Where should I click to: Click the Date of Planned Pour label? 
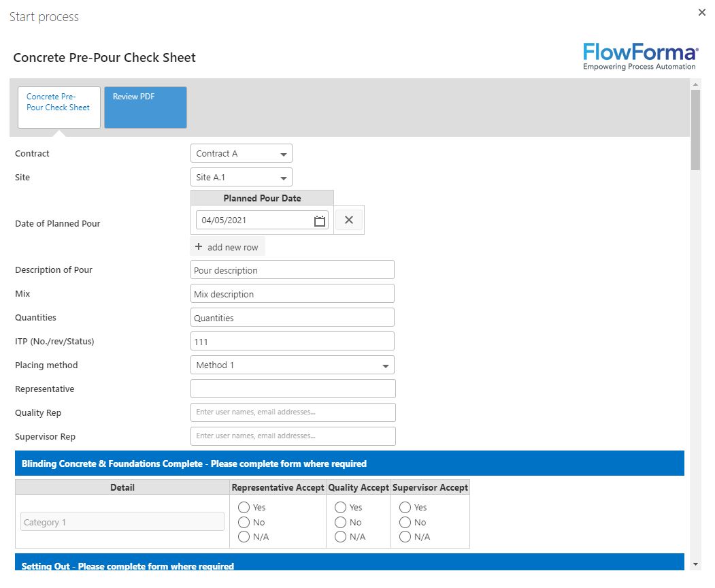(x=57, y=223)
